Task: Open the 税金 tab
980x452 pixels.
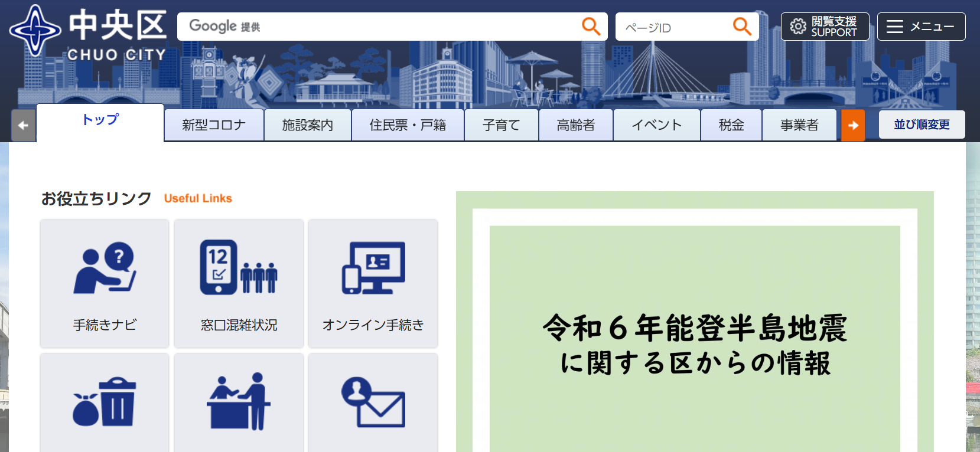Action: [x=731, y=125]
